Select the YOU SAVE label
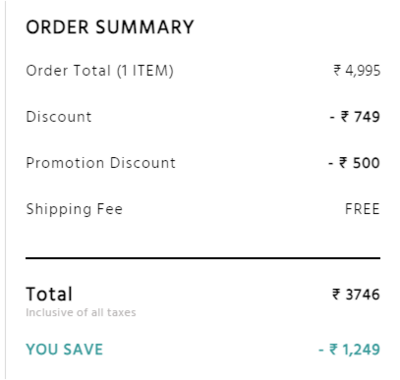The image size is (400, 380). (x=64, y=349)
